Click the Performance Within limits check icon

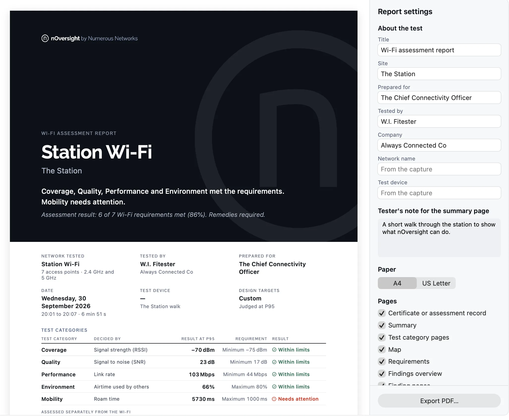(x=274, y=374)
